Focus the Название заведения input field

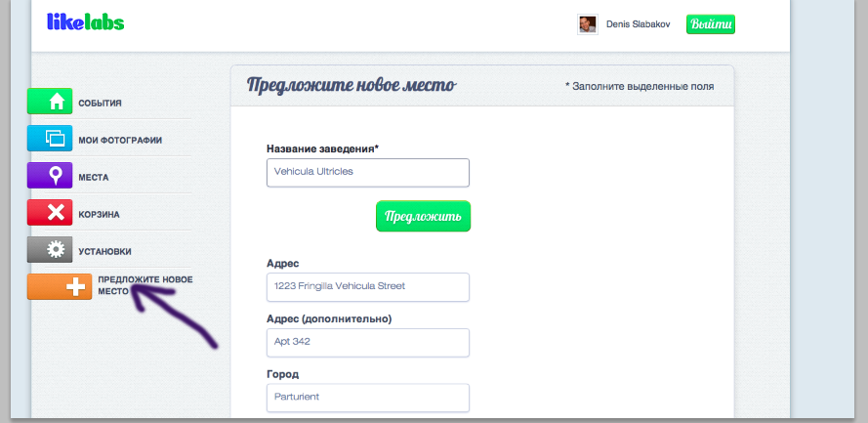(367, 172)
